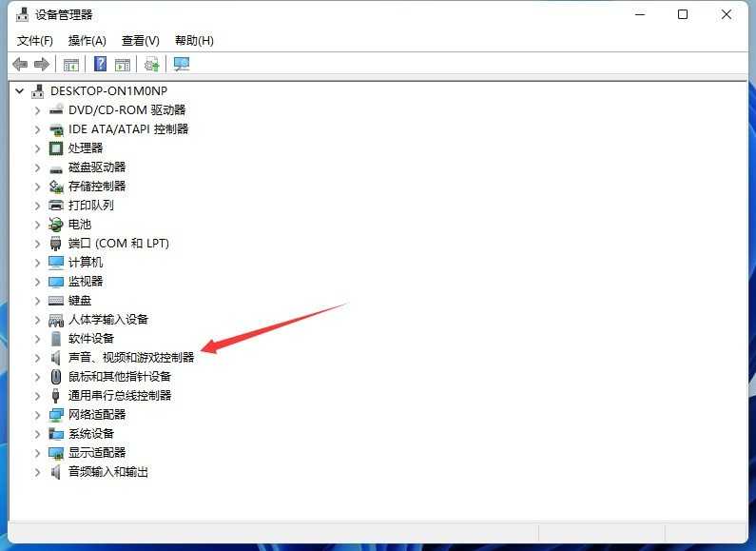This screenshot has height=551, width=756.
Task: Click the Forward arrow toolbar icon
Action: point(42,64)
